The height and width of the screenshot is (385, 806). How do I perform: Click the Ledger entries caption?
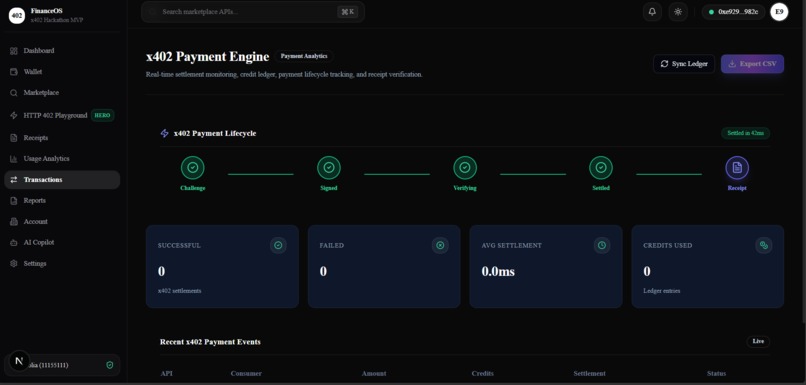662,291
